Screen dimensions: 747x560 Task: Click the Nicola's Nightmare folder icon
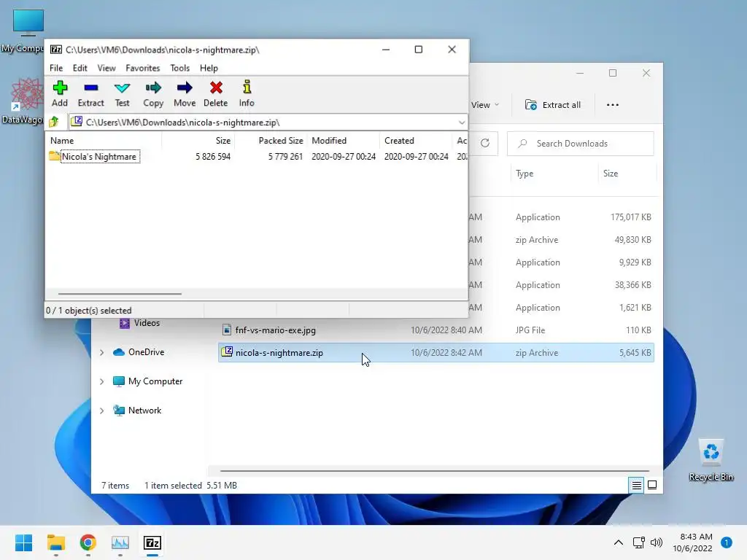coord(54,156)
